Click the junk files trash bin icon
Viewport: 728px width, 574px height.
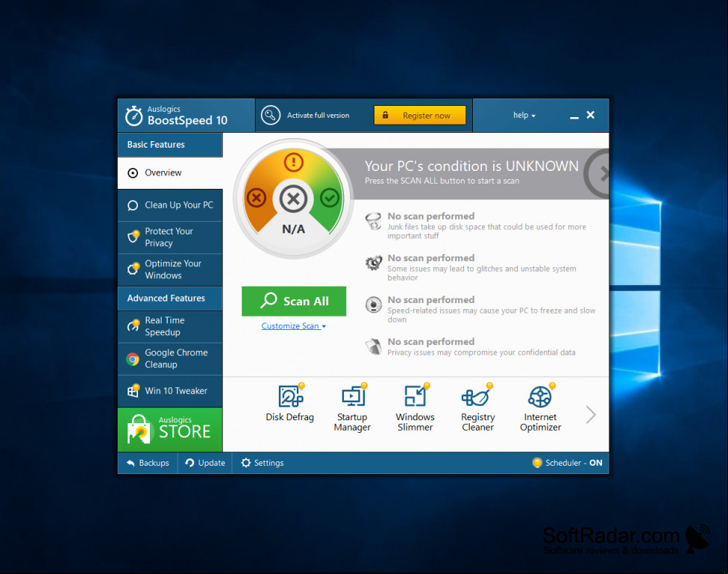[x=374, y=221]
